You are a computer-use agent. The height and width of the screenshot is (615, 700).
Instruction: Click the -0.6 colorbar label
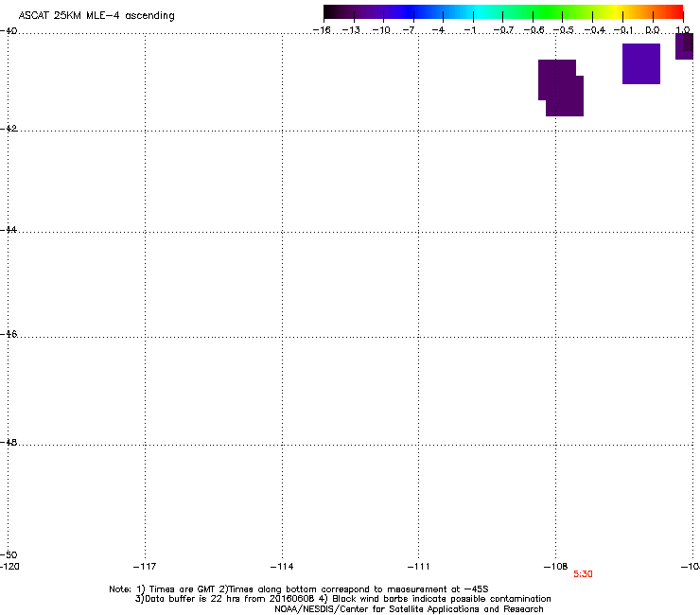(534, 30)
